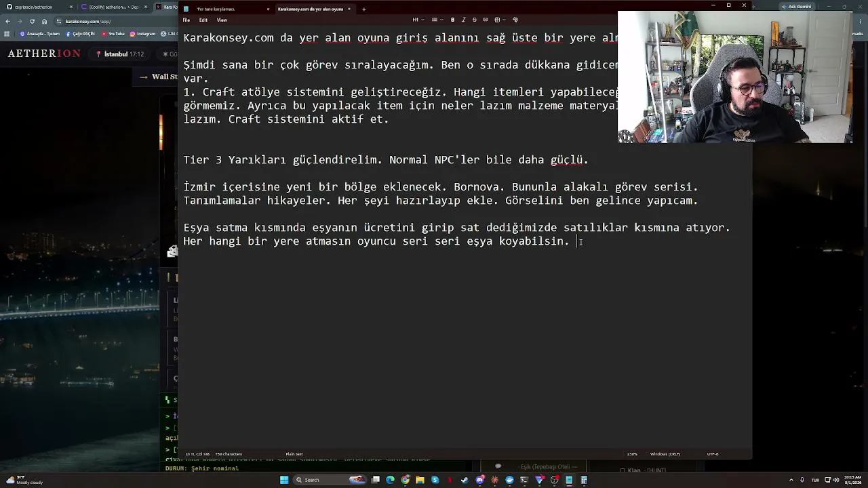This screenshot has height=488, width=868.
Task: Close the 'Karakonsey.com da yer alan oyuna' tab
Action: 349,9
